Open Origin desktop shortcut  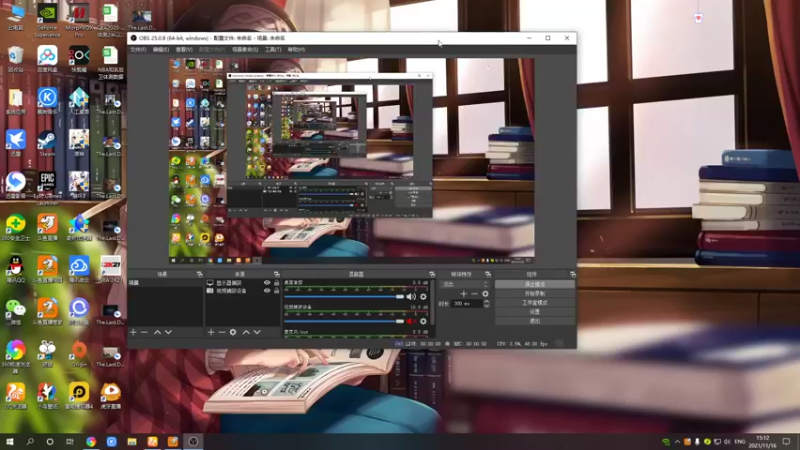tap(79, 354)
